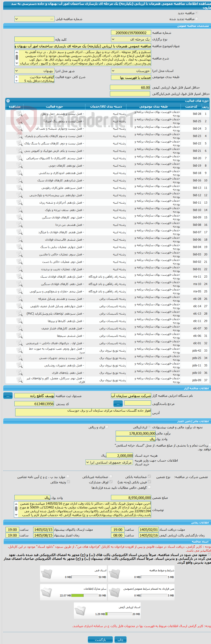Click the بازگشت back button
The height and width of the screenshot is (644, 211).
coord(100,640)
